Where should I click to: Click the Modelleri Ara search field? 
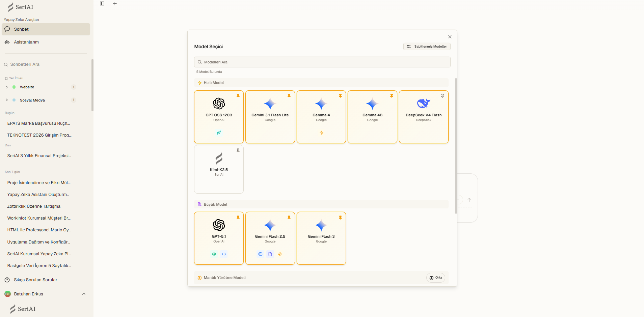pyautogui.click(x=322, y=62)
